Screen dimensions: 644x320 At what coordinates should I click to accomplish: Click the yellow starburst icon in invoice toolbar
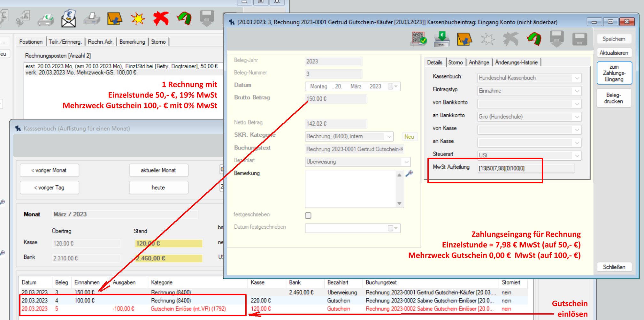138,19
